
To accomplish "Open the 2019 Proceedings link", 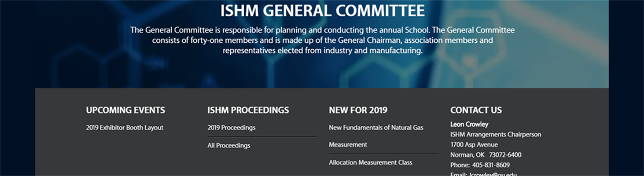I will coord(232,128).
